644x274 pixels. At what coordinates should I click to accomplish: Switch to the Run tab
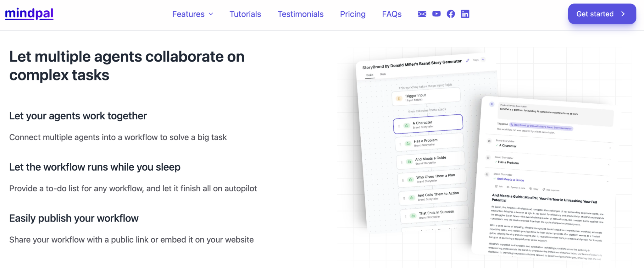pyautogui.click(x=383, y=74)
